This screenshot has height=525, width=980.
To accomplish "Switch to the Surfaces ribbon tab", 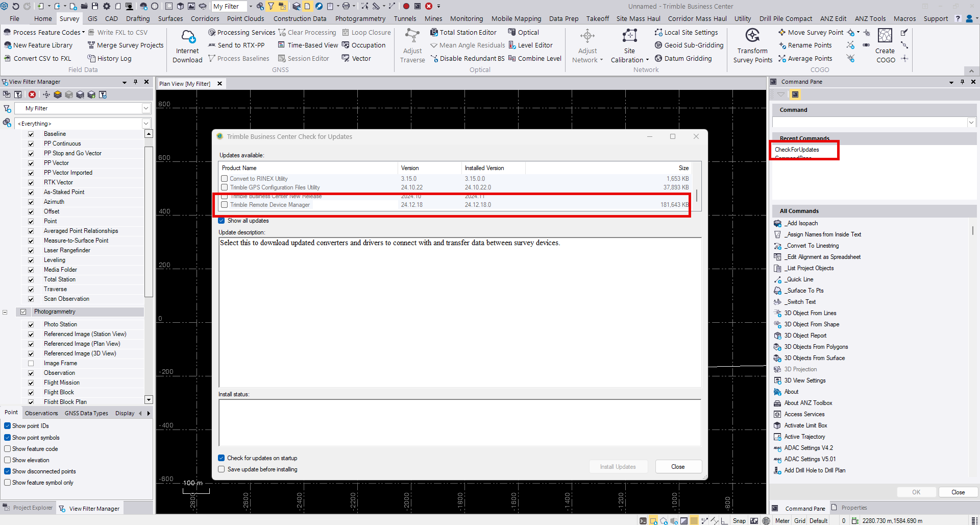I will [170, 19].
